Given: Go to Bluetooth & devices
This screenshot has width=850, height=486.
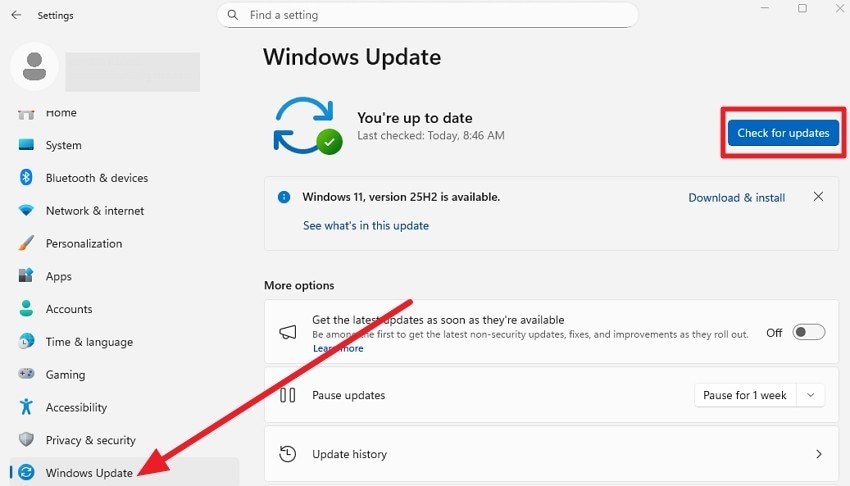Looking at the screenshot, I should click(96, 178).
